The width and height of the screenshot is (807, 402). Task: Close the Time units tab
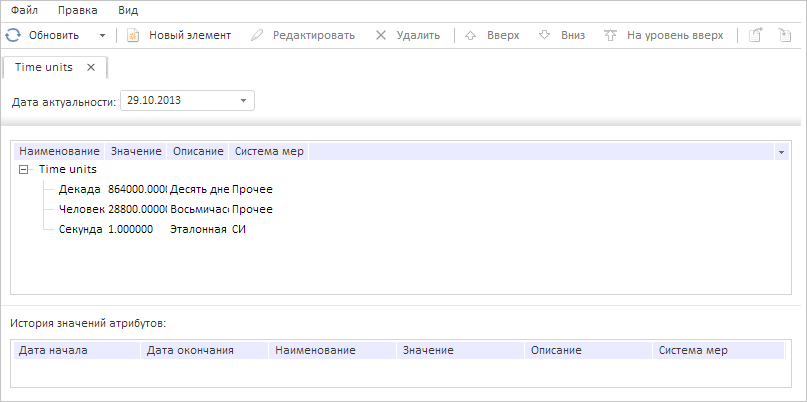(91, 68)
